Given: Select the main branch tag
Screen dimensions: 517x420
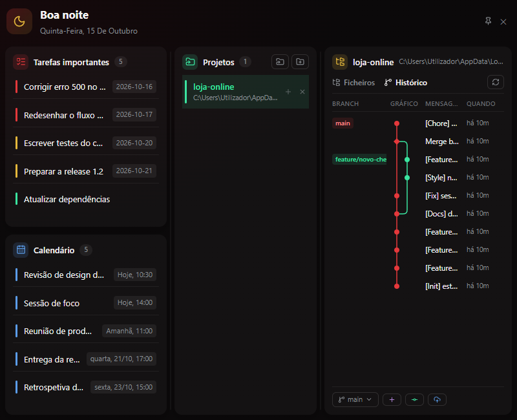Looking at the screenshot, I should [343, 123].
